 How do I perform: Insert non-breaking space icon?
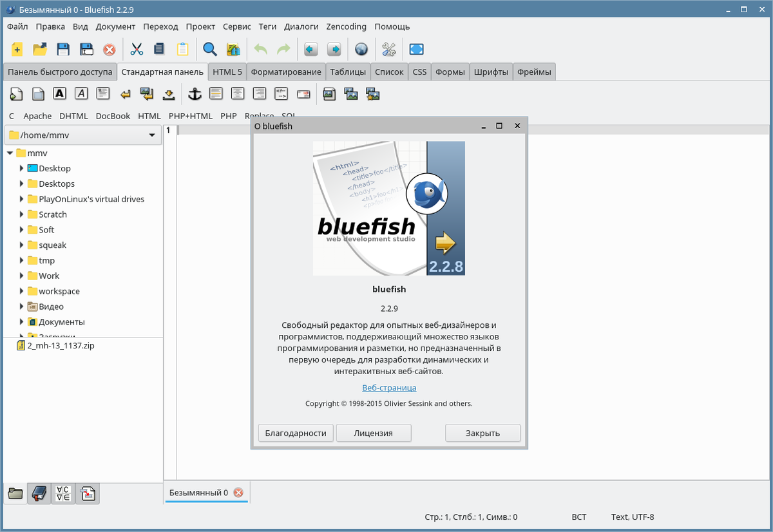[169, 94]
